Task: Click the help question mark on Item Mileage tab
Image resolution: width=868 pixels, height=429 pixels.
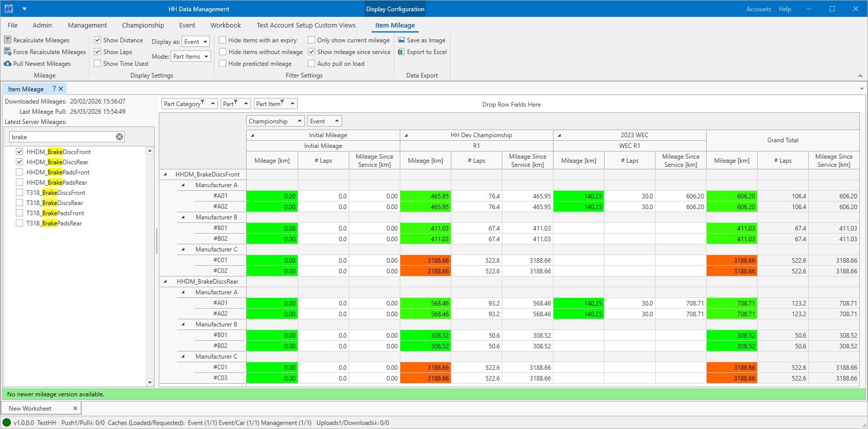Action: coord(54,89)
